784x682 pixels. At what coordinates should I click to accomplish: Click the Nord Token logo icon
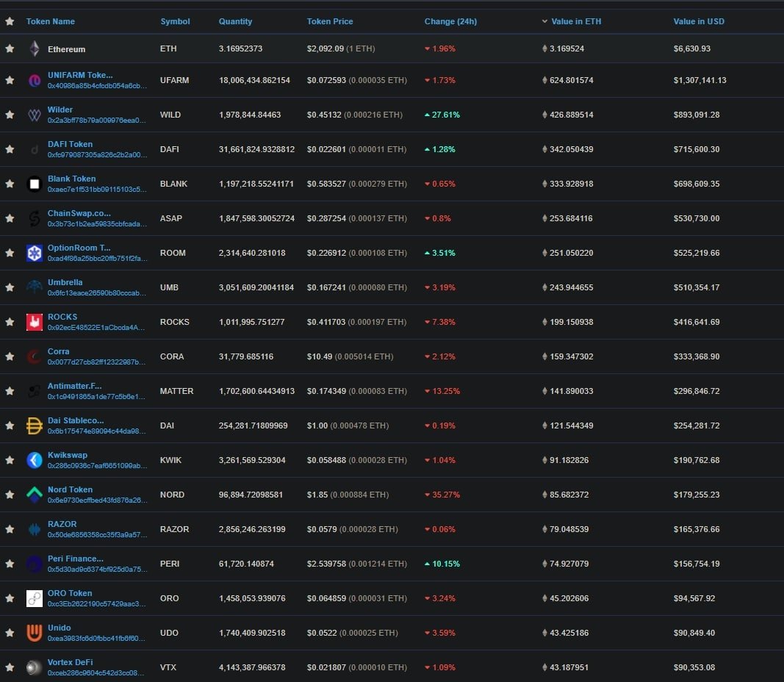(34, 495)
